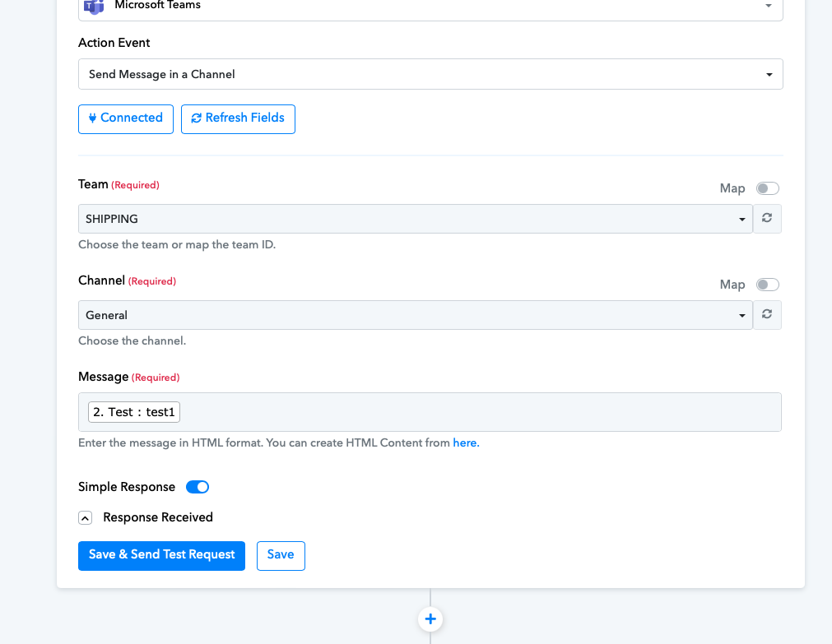The width and height of the screenshot is (832, 644).
Task: Select the '2. Test : test1' mapped tag
Action: click(x=134, y=412)
